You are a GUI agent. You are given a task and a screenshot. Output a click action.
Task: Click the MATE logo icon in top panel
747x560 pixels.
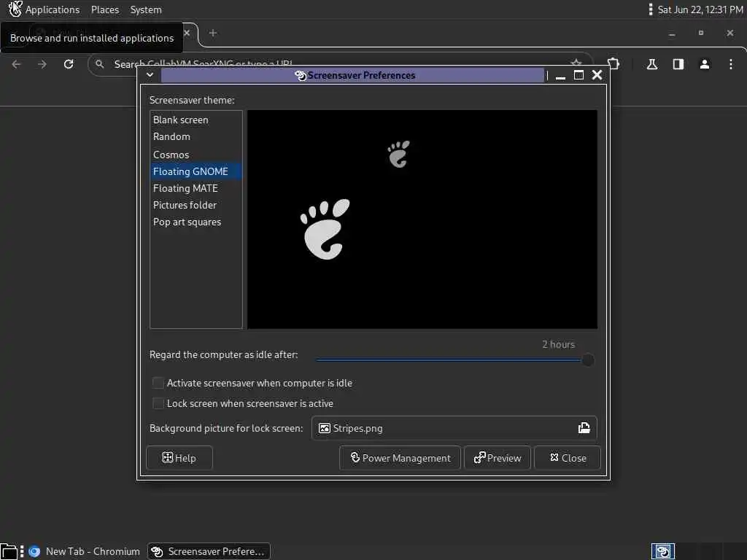(15, 9)
